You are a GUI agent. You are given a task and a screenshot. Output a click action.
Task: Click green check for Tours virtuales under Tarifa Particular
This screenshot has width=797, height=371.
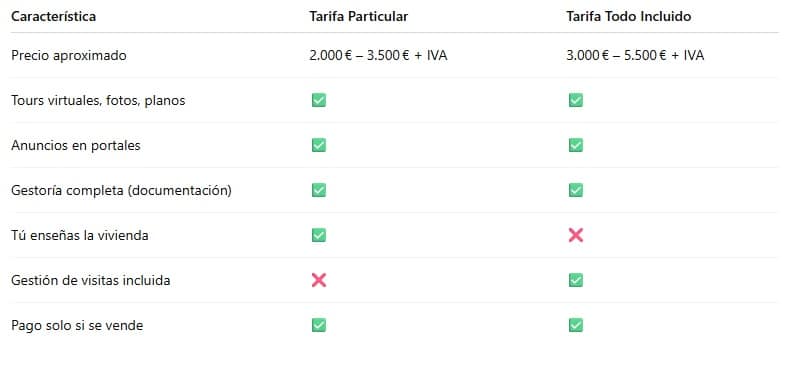319,100
